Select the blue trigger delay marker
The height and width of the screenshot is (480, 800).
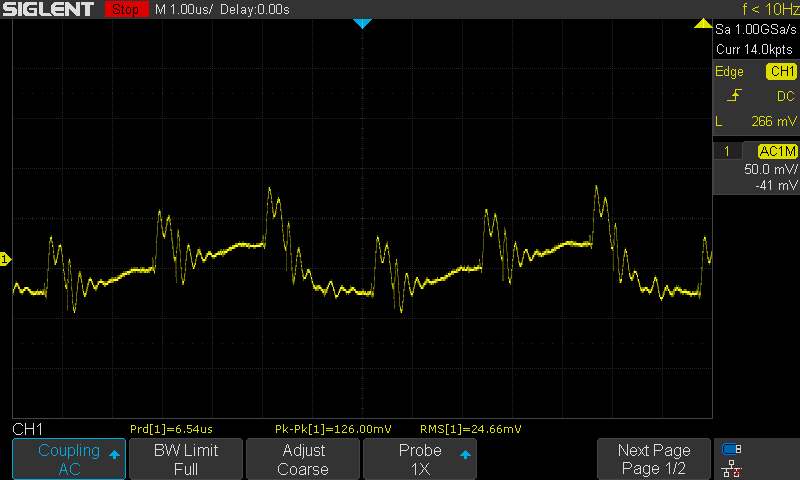coord(362,23)
